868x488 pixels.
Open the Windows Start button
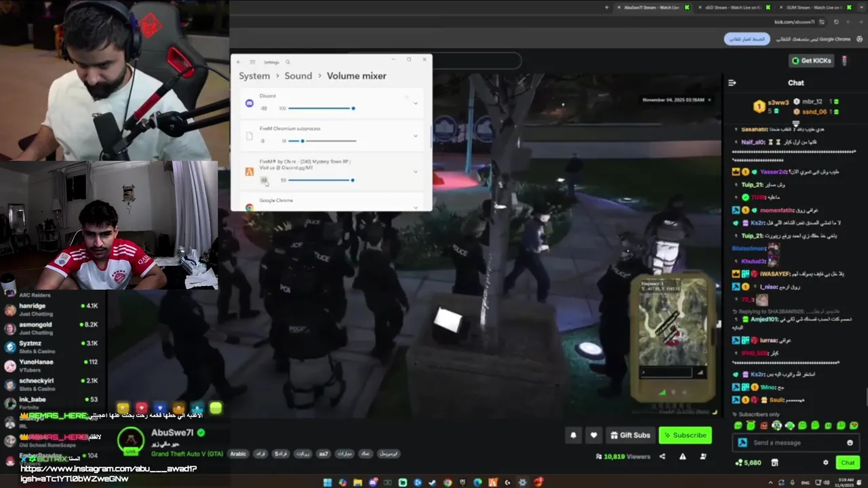(328, 483)
